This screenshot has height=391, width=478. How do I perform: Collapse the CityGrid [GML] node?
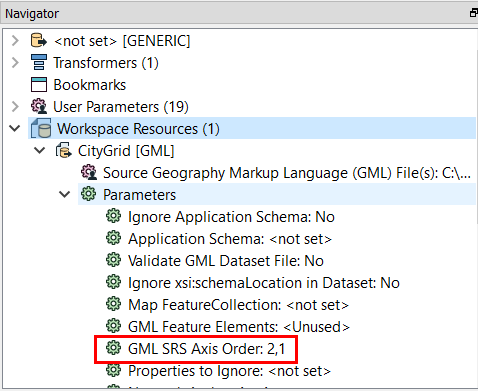pos(40,150)
